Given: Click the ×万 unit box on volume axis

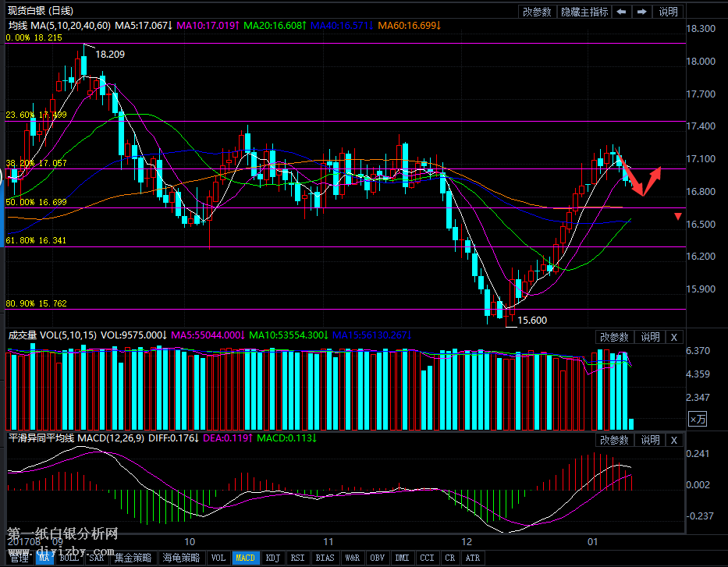Looking at the screenshot, I should click(698, 420).
